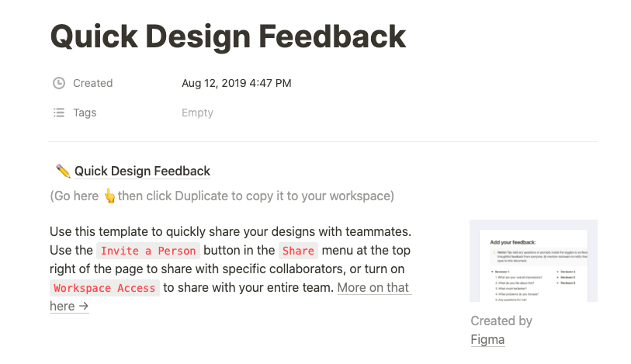Viewport: 631px width, 364px height.
Task: Click the list icon beside Tags
Action: 58,113
